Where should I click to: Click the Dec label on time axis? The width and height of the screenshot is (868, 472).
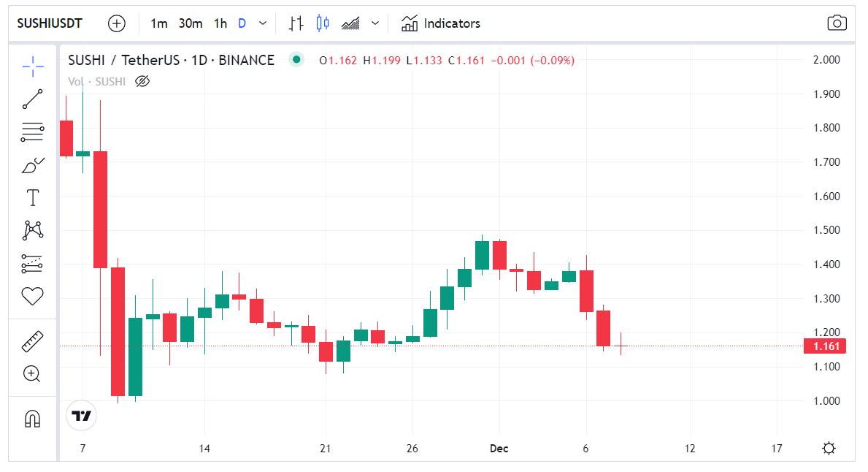pos(499,449)
